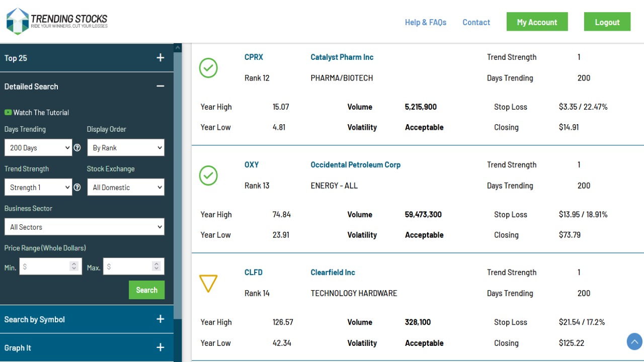
Task: Click the 23.91 year low value
Action: (281, 235)
